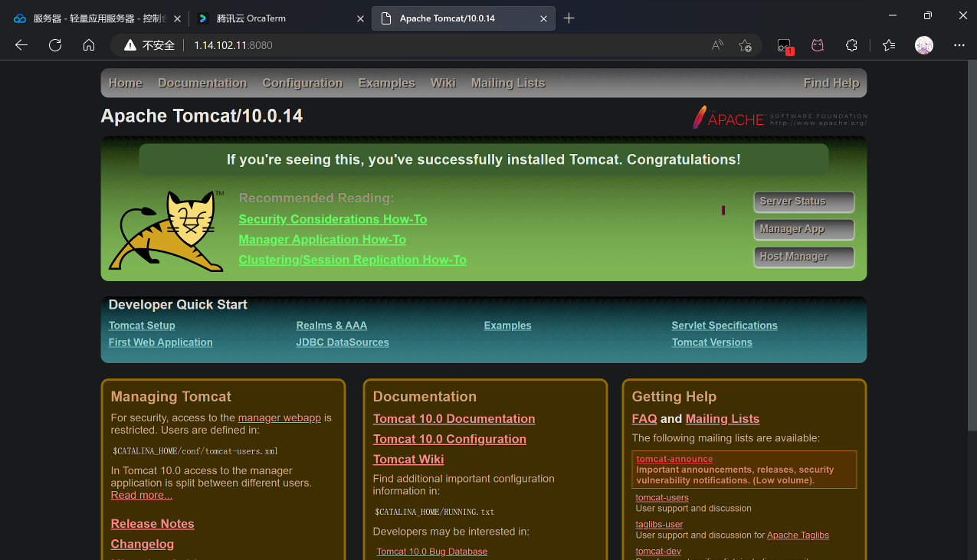Viewport: 977px width, 560px height.
Task: Open the Manager App button
Action: 803,229
